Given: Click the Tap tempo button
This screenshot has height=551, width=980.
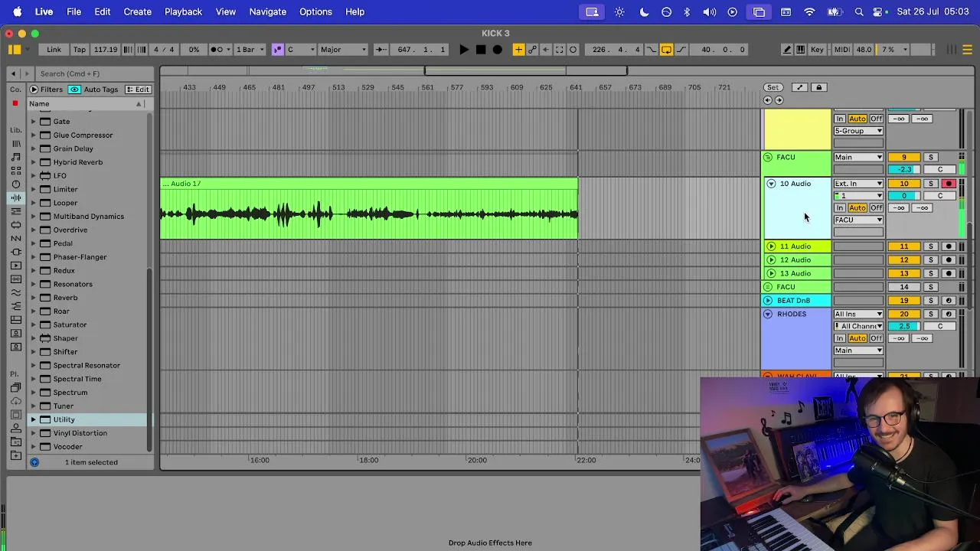Looking at the screenshot, I should click(x=80, y=50).
